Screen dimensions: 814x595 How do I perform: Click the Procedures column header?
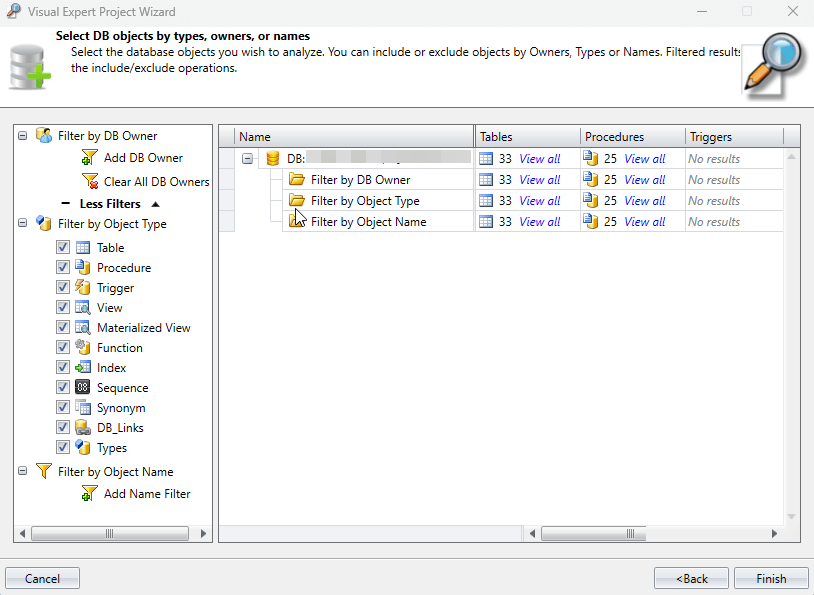[x=633, y=137]
